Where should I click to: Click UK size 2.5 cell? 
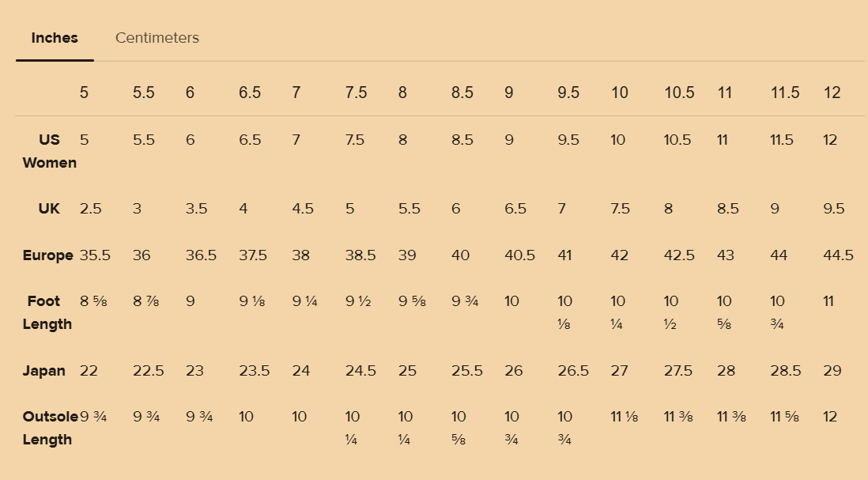pyautogui.click(x=90, y=209)
